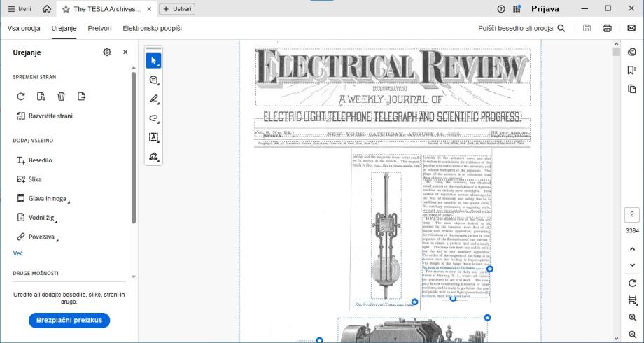
Task: Select the text box AI tool
Action: pyautogui.click(x=153, y=138)
